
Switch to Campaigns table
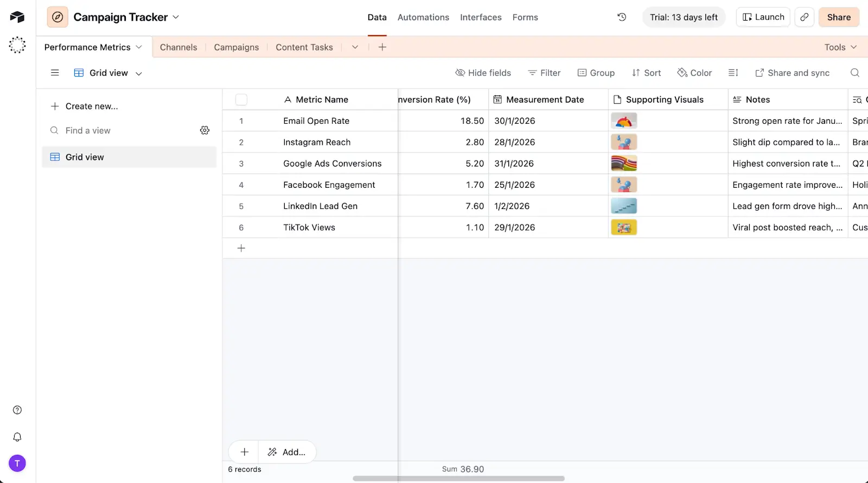[237, 47]
